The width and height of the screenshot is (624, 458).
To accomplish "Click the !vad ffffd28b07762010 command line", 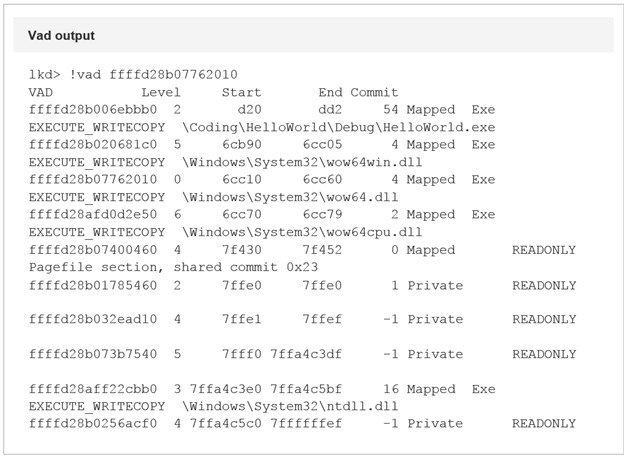I will pos(133,74).
